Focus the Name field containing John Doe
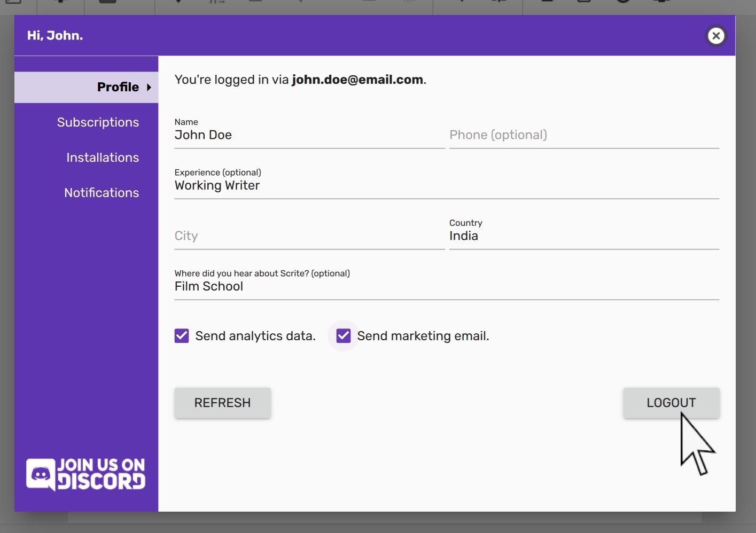 309,135
